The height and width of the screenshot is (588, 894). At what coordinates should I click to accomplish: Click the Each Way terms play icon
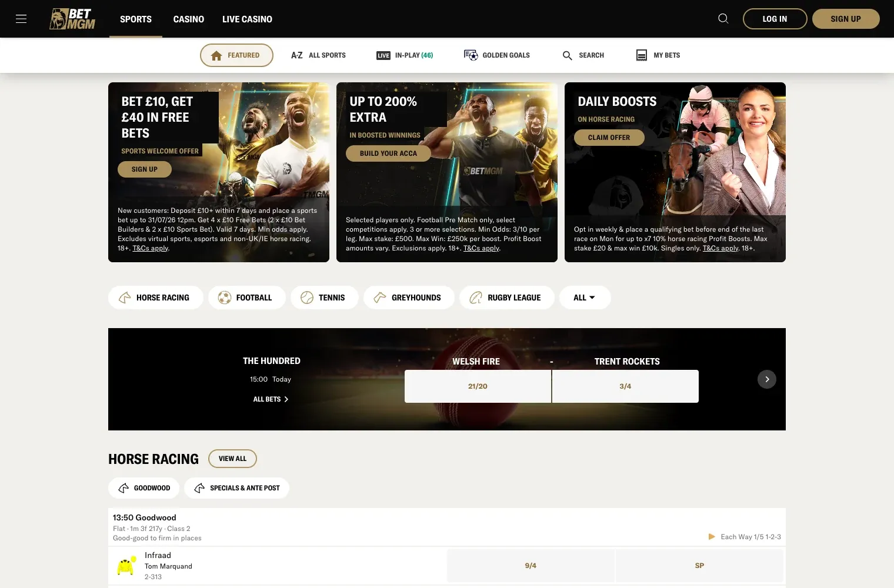(x=712, y=537)
